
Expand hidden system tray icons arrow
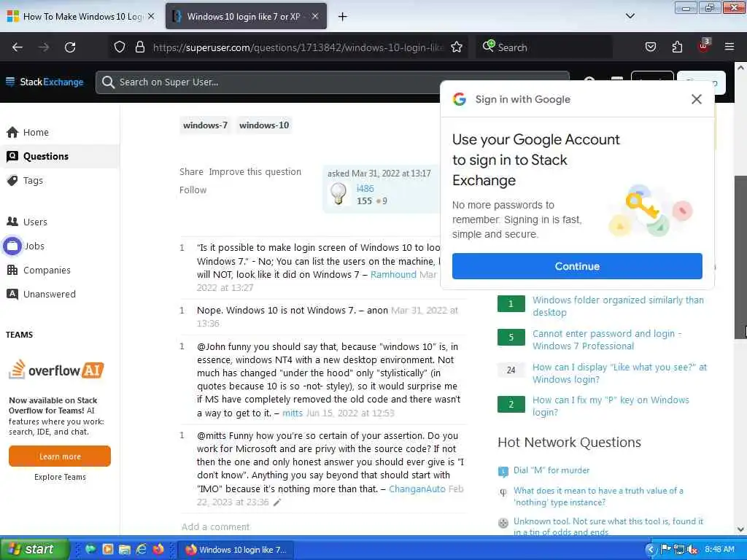(x=651, y=550)
